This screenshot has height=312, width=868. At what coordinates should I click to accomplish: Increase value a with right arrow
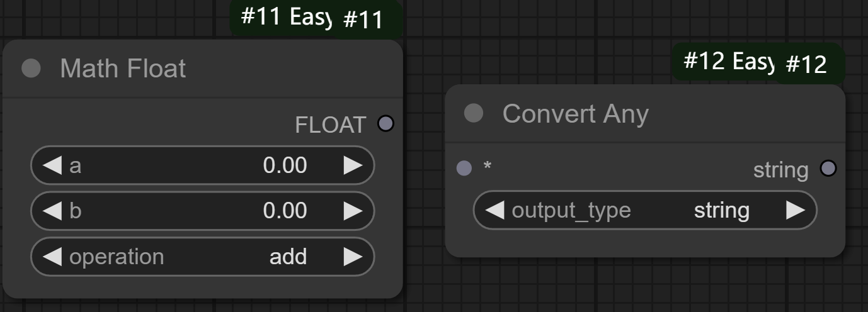(x=353, y=165)
